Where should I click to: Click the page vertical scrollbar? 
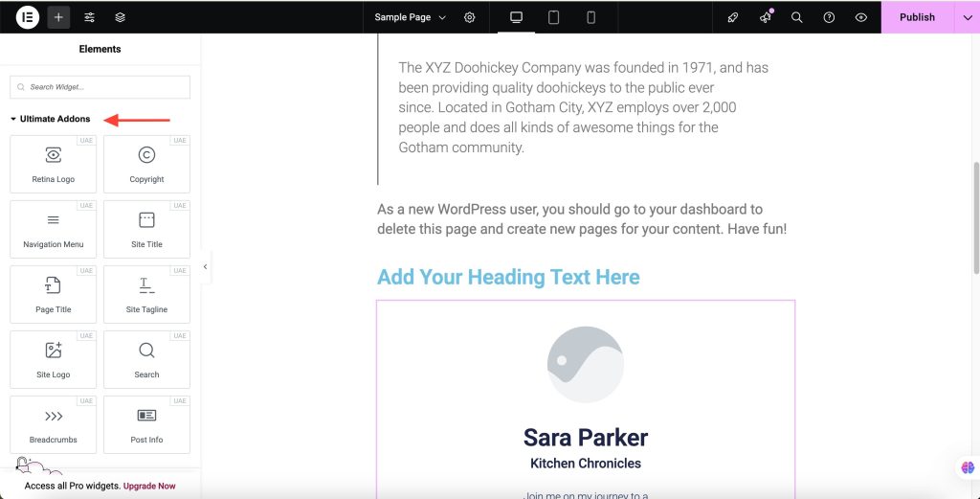(976, 217)
